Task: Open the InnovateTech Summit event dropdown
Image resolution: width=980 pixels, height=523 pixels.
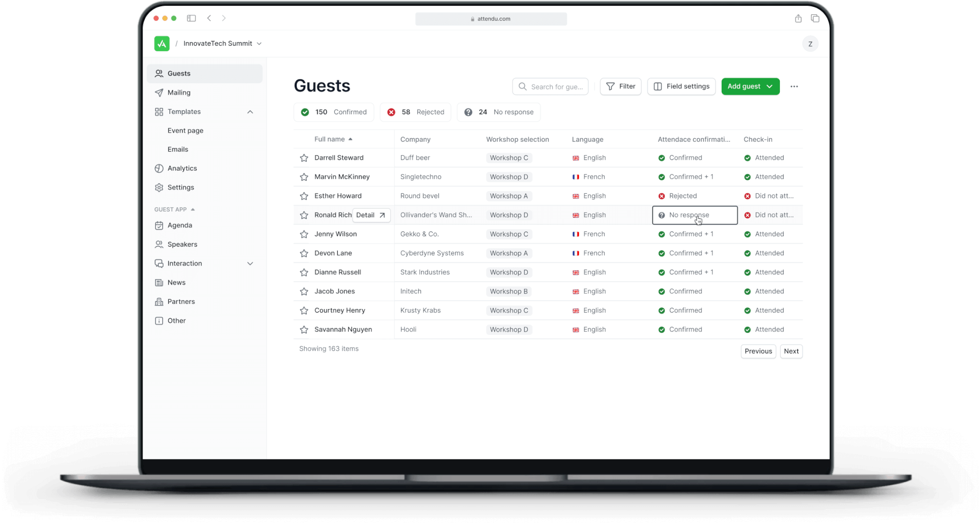Action: point(223,44)
